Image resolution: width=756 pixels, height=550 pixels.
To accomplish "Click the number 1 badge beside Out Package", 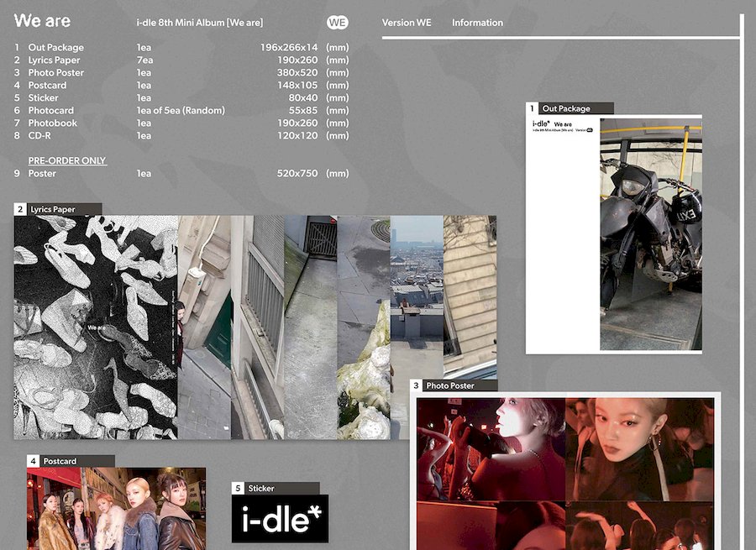I will click(x=532, y=108).
